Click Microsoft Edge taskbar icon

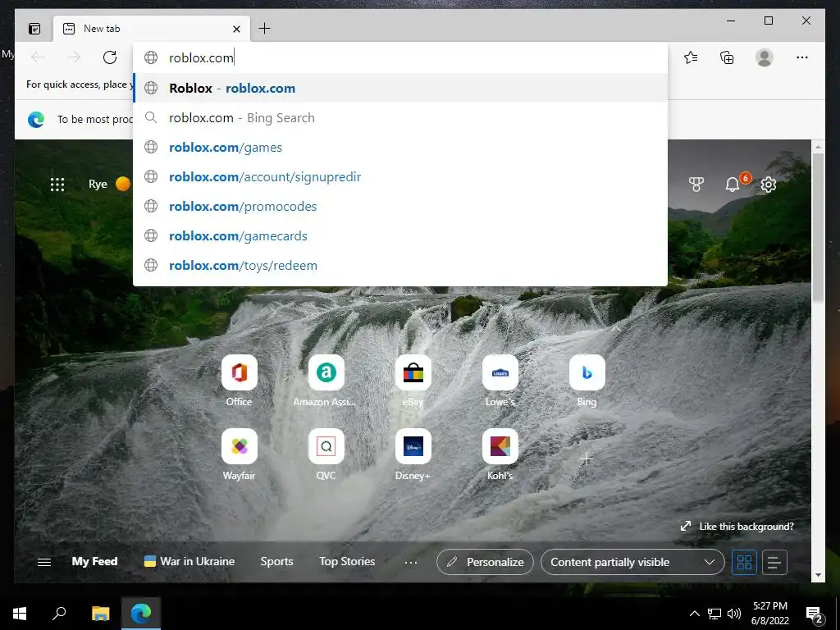[x=141, y=614]
